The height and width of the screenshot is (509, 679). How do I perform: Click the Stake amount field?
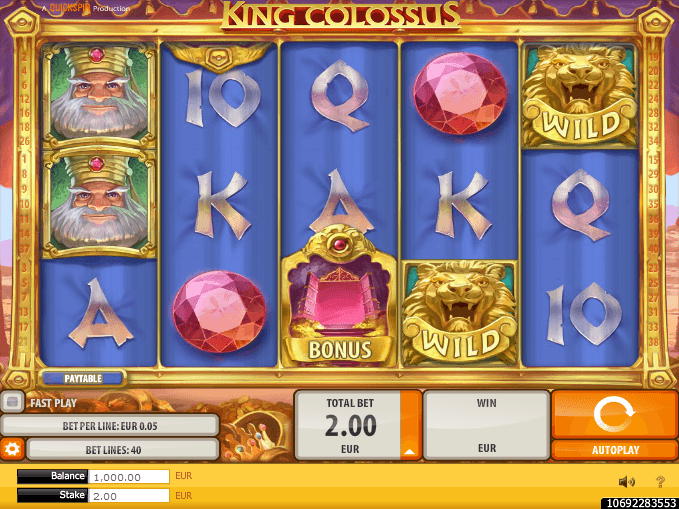coord(129,496)
